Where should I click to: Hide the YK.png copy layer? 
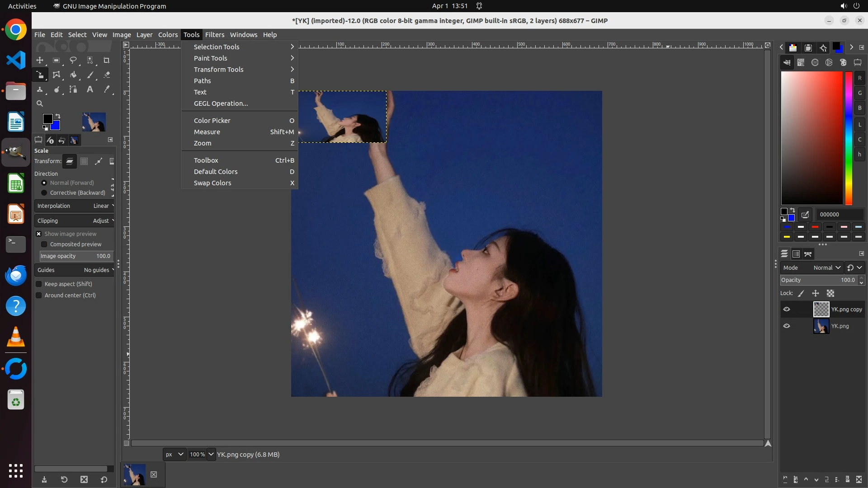click(x=787, y=310)
